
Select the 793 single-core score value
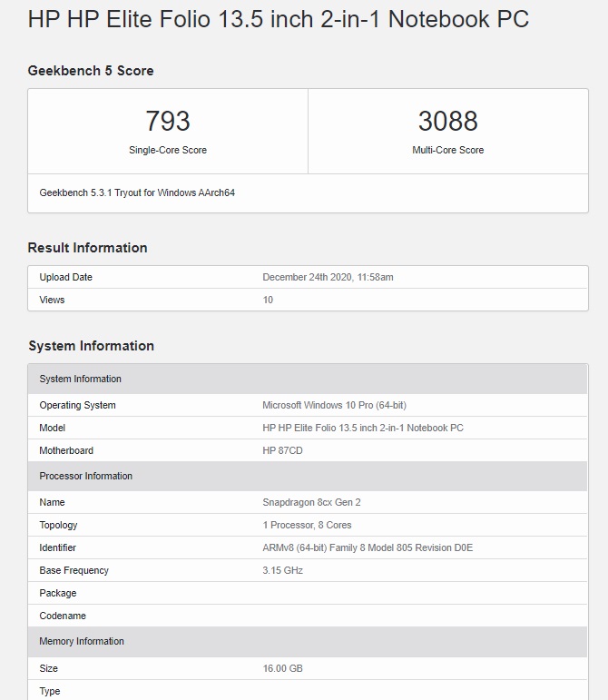[x=168, y=121]
